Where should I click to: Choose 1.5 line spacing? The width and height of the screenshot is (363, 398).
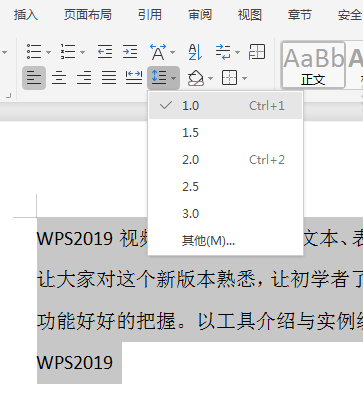pyautogui.click(x=226, y=133)
